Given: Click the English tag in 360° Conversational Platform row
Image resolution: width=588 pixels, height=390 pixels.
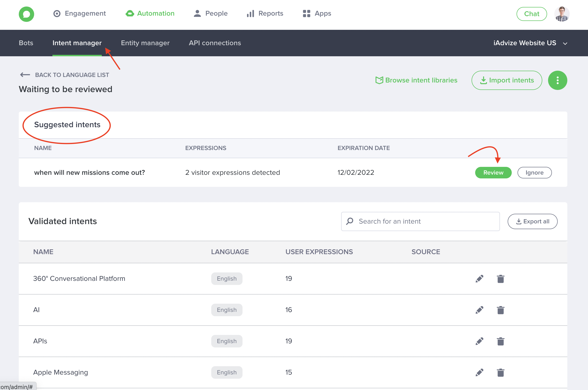Looking at the screenshot, I should point(227,279).
